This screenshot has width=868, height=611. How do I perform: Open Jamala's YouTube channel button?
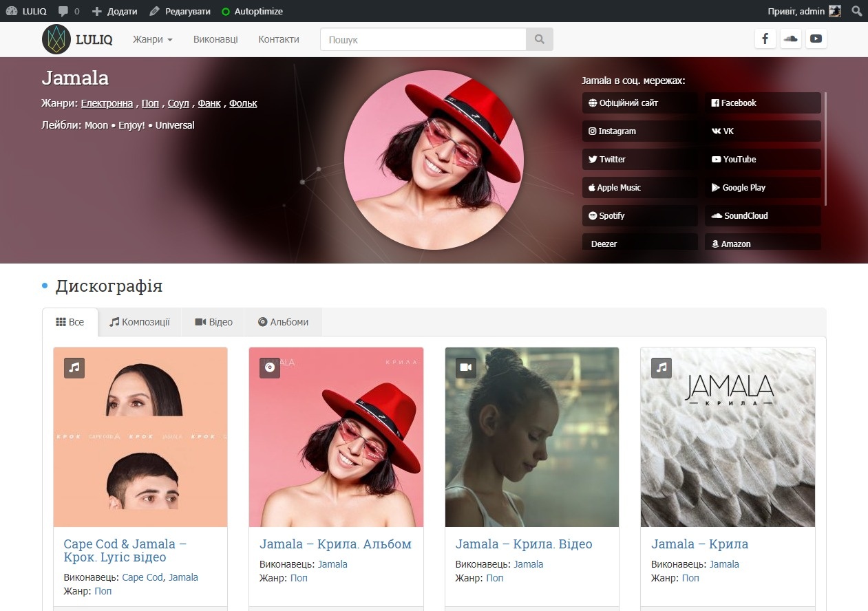(x=763, y=160)
